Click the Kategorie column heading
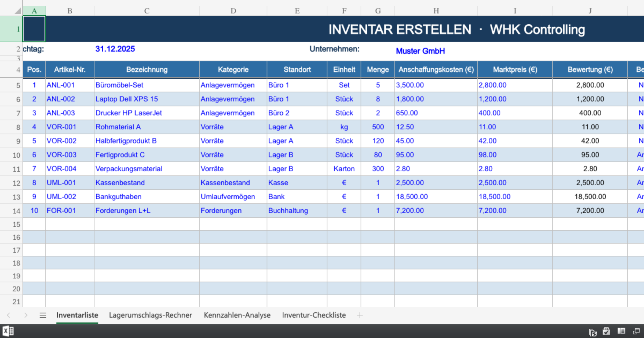644x338 pixels. pos(233,69)
